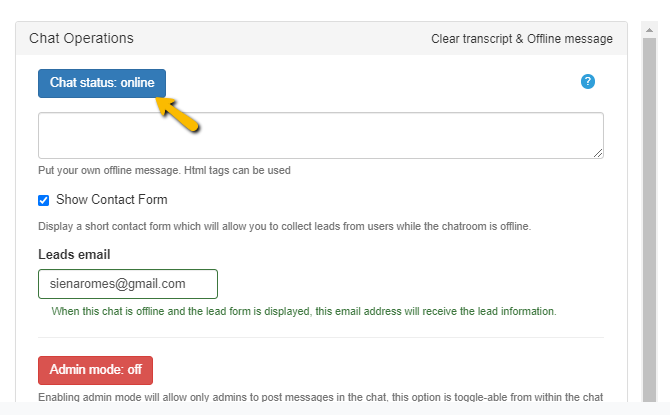This screenshot has height=415, width=670.
Task: Click the yellow arrow annotation graphic
Action: (177, 114)
